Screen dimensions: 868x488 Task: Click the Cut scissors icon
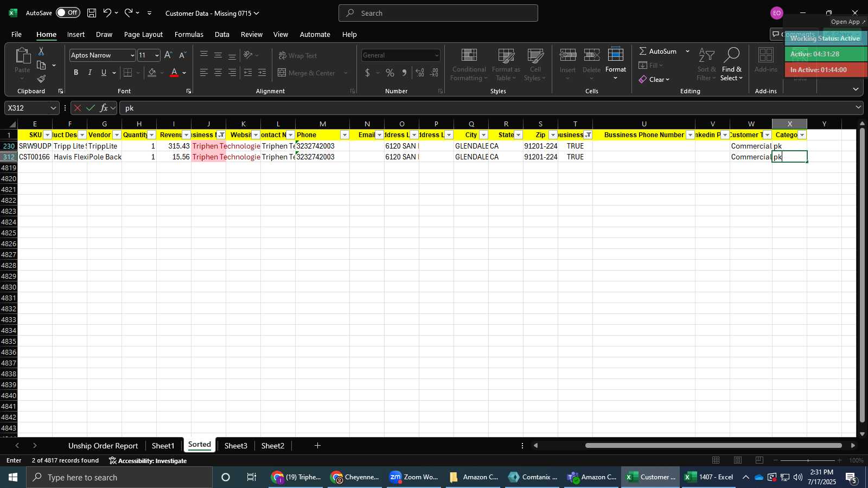(x=41, y=51)
